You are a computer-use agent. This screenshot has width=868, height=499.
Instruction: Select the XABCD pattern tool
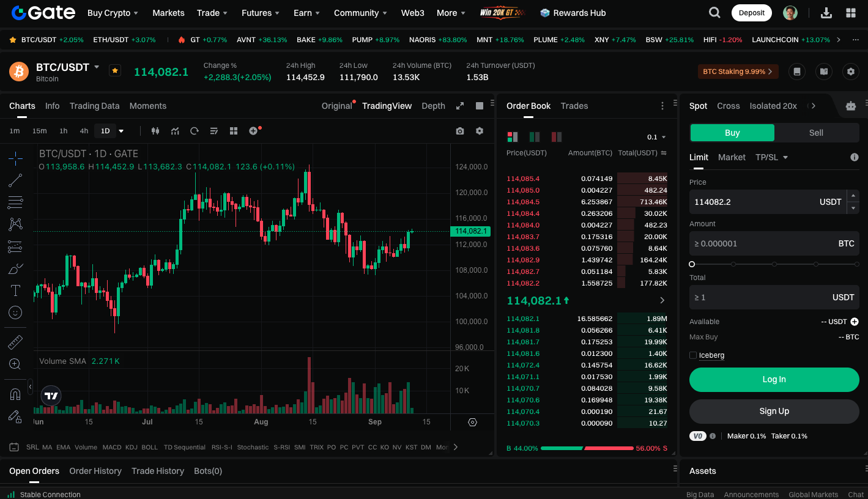pos(15,224)
